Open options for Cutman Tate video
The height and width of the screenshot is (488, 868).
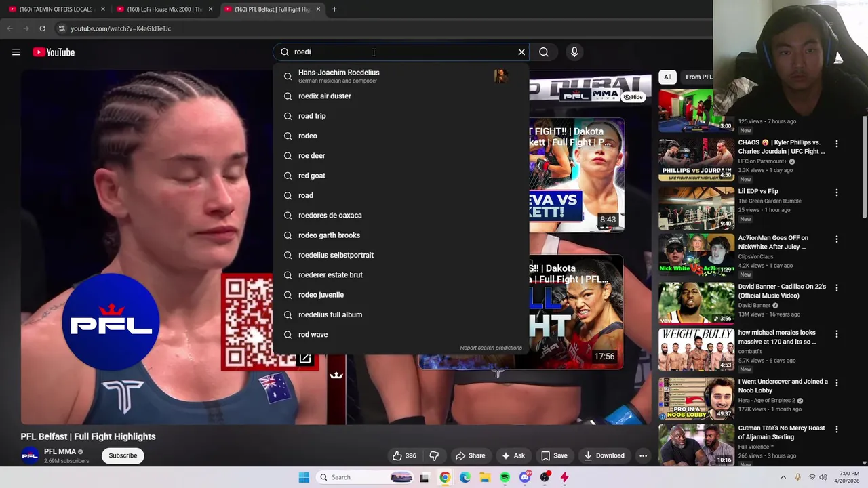coord(837,430)
